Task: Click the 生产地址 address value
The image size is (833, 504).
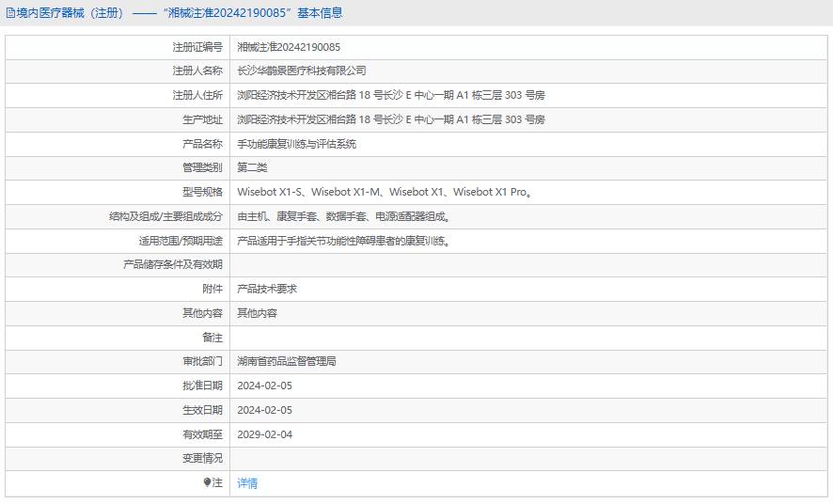Action: 390,120
